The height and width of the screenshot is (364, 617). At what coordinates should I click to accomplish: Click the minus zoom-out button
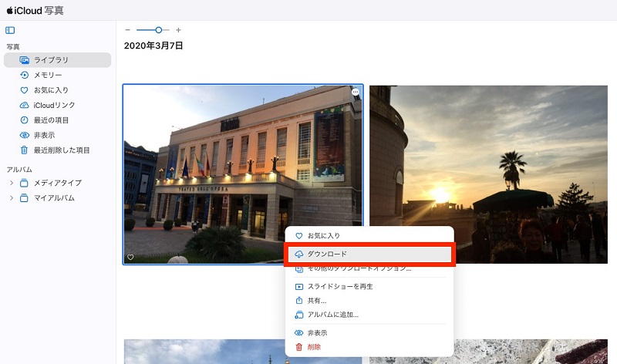coord(127,30)
